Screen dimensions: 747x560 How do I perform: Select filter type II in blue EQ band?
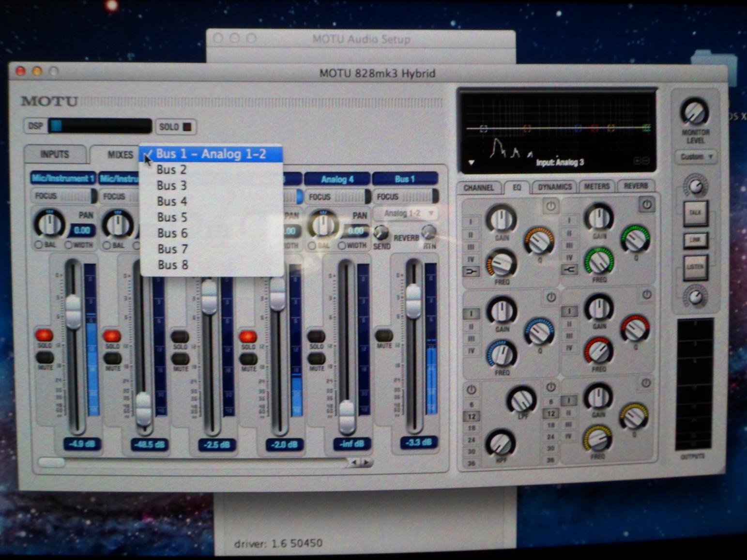coord(471,326)
